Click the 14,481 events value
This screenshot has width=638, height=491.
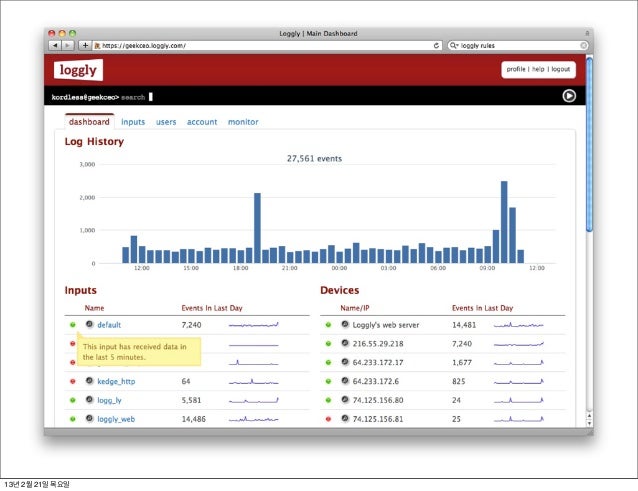point(464,325)
